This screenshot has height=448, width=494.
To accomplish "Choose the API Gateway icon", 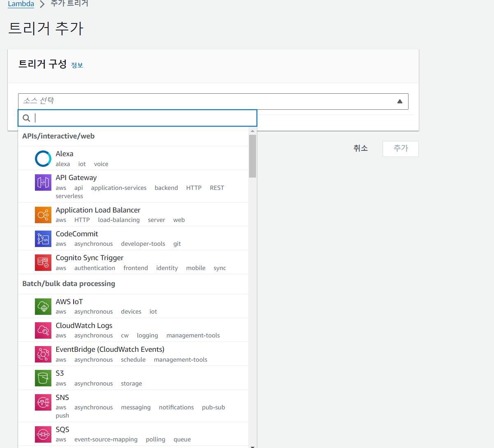I will click(43, 182).
